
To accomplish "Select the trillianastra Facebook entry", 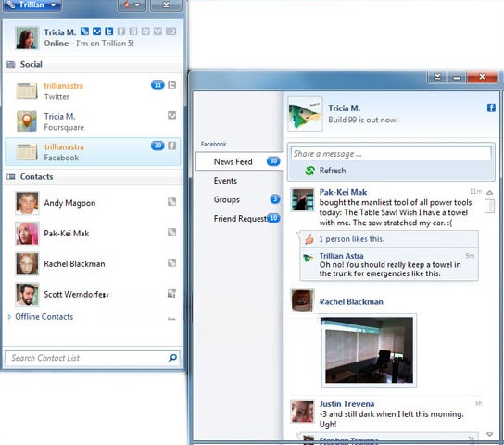I will click(92, 152).
